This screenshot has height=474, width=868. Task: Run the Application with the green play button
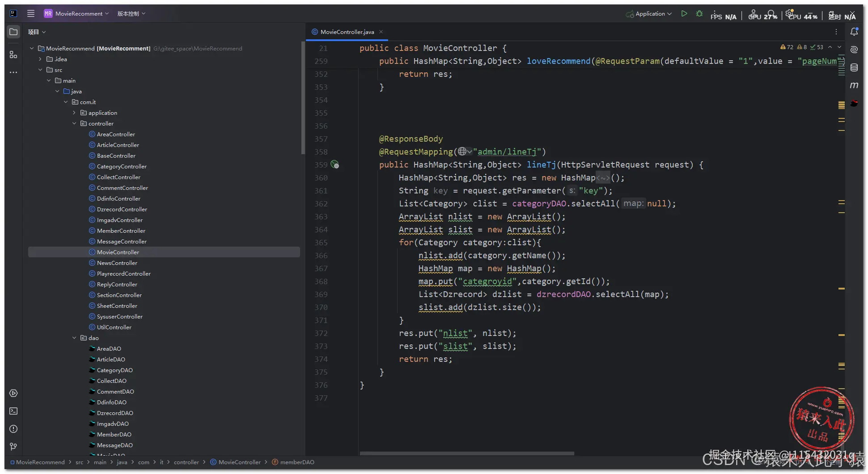(684, 13)
